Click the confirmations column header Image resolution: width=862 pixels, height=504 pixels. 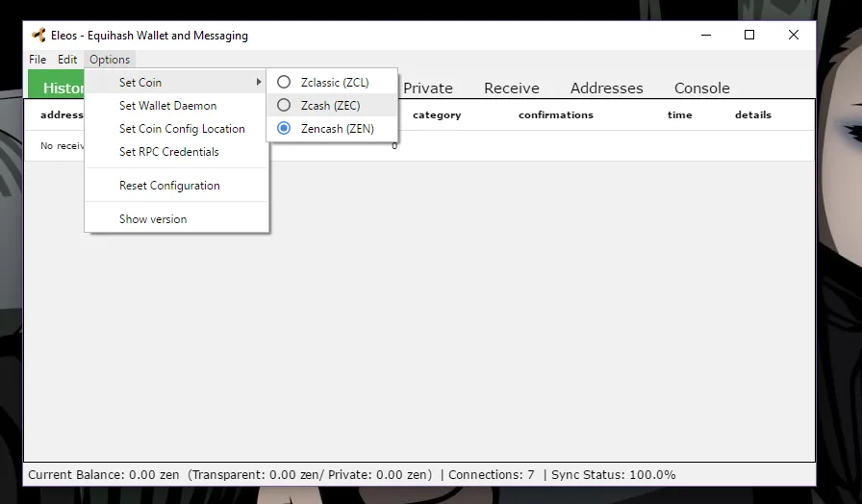[x=556, y=114]
